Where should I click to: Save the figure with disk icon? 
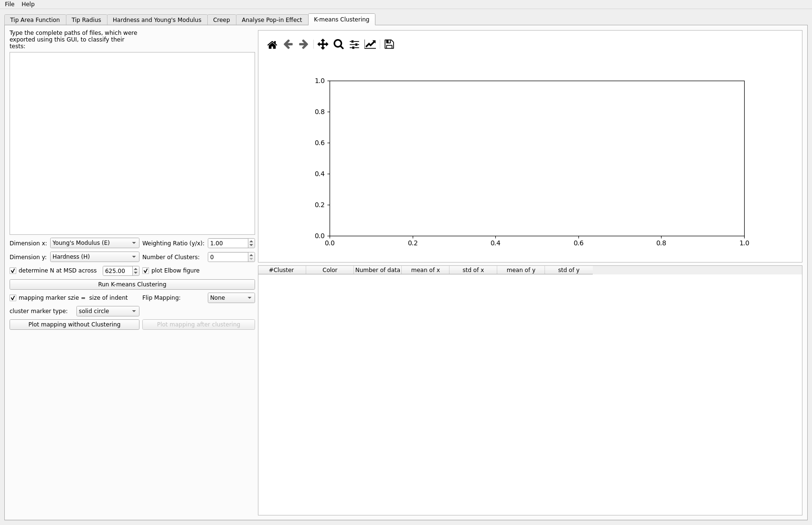click(x=389, y=44)
